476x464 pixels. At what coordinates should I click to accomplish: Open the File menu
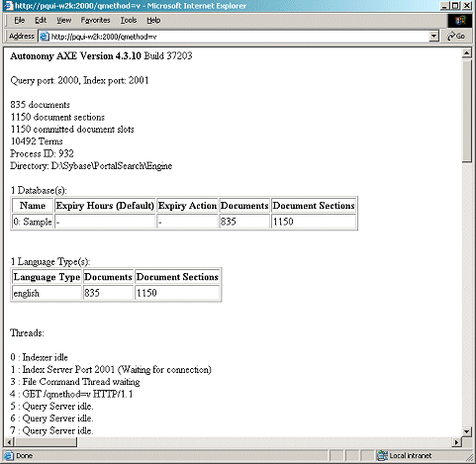click(x=20, y=21)
